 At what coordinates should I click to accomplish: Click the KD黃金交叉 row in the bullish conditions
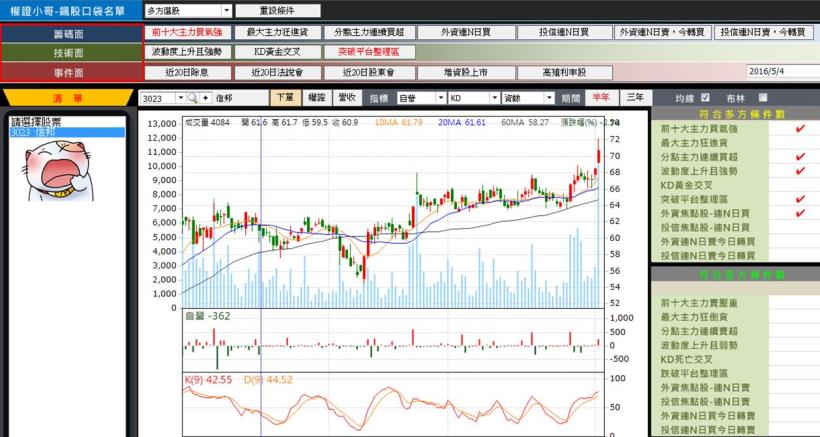tap(735, 185)
